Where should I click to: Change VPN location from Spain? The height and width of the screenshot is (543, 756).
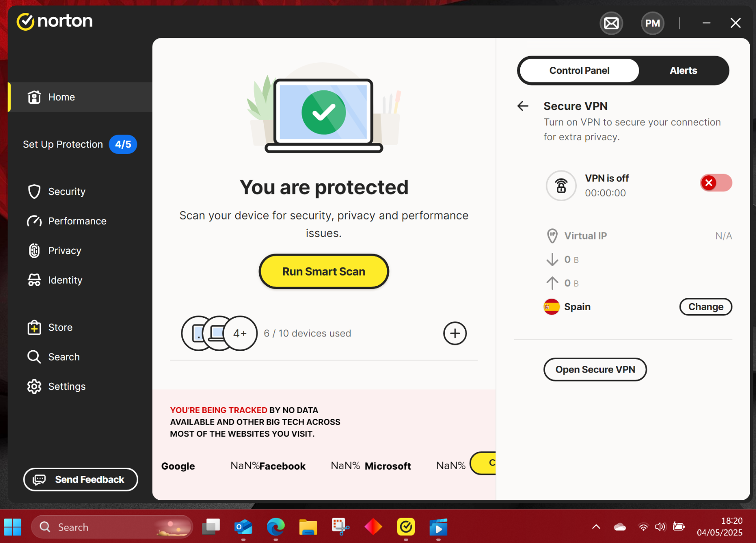706,307
